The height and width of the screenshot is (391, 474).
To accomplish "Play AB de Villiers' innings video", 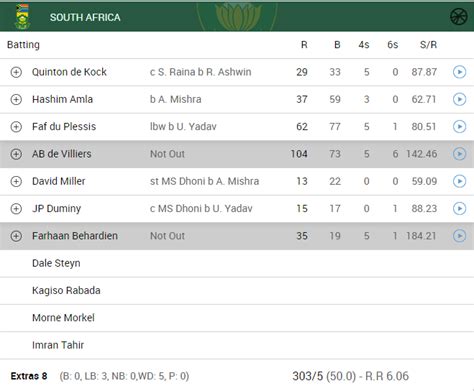I will tap(459, 154).
